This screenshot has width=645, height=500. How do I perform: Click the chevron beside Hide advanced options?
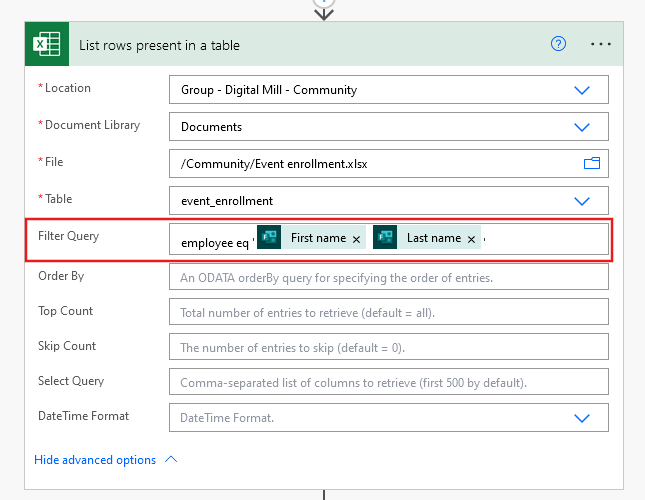[x=171, y=459]
